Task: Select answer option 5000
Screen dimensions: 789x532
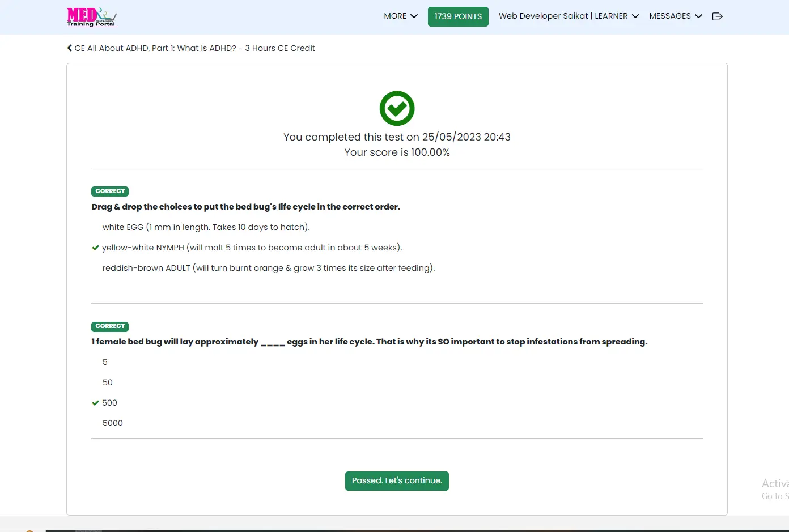Action: click(x=113, y=423)
